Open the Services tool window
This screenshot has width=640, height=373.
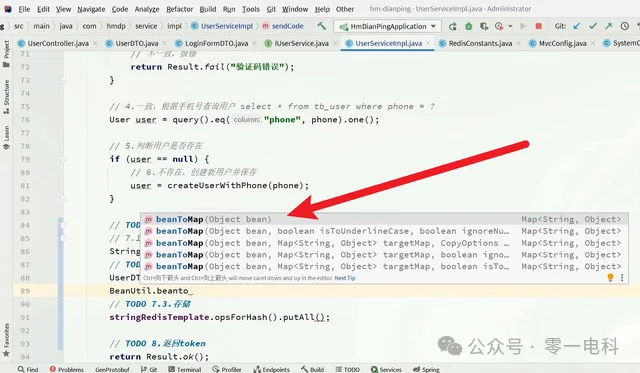coord(386,369)
